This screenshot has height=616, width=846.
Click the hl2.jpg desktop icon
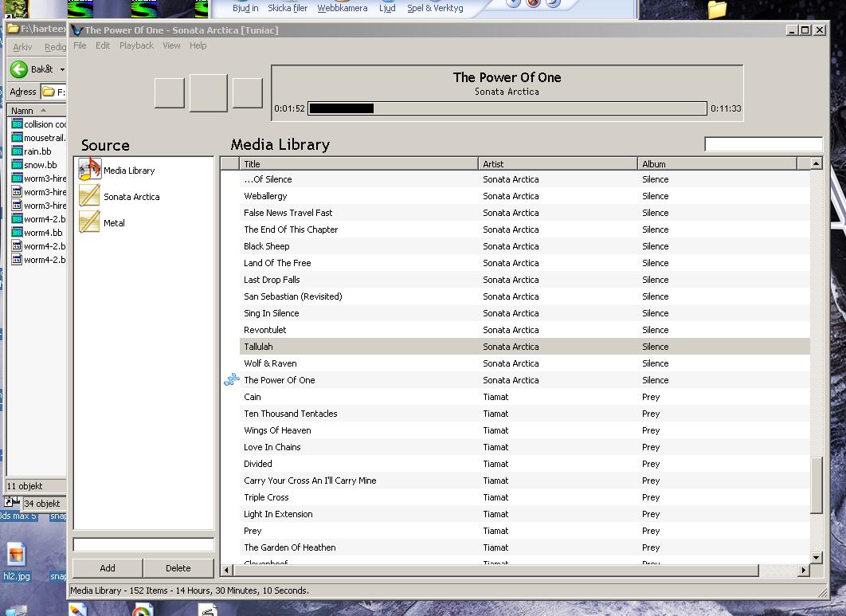(16, 562)
